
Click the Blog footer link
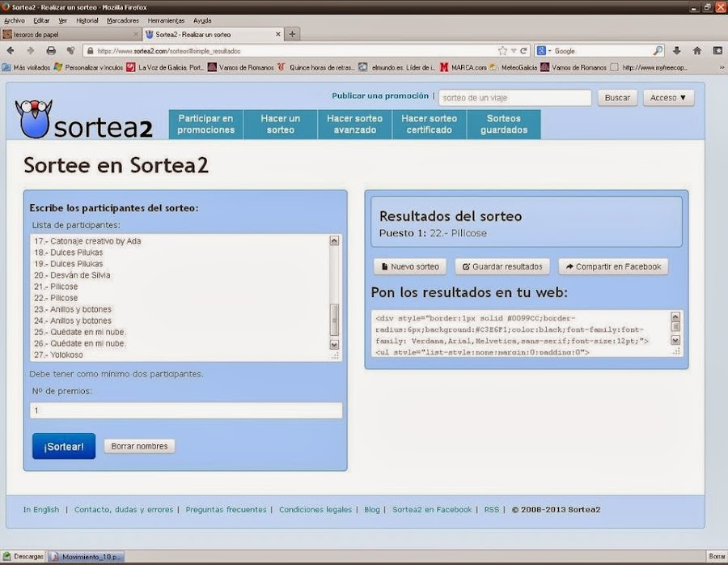[372, 510]
